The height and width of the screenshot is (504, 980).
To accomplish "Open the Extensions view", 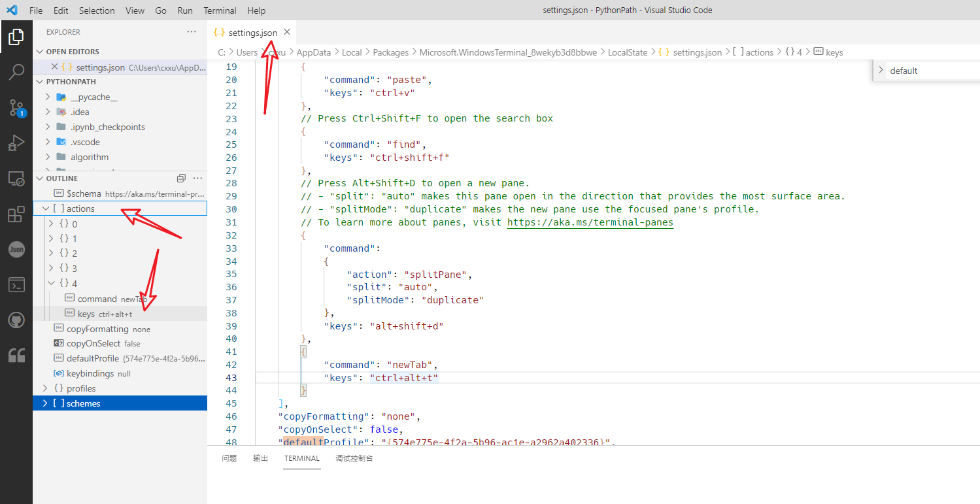I will 16,214.
